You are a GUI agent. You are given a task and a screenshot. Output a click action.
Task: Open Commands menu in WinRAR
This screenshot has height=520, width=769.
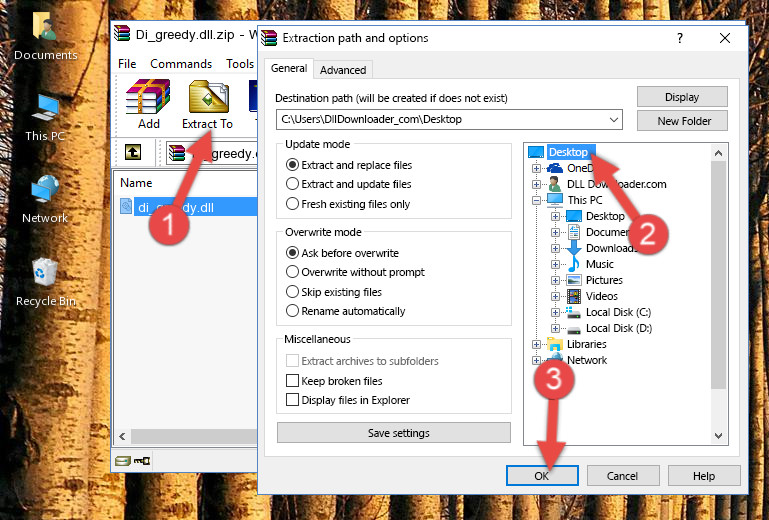(181, 64)
